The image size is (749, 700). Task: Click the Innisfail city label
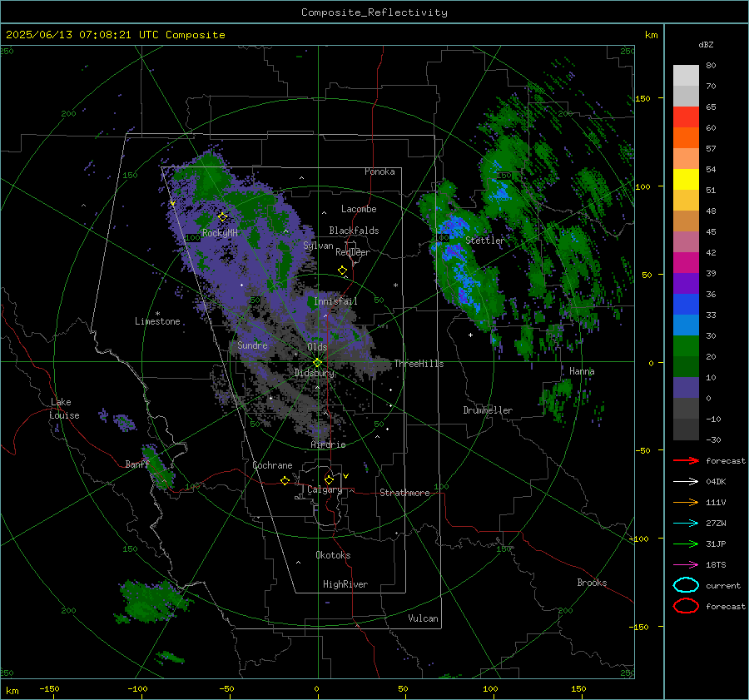335,301
